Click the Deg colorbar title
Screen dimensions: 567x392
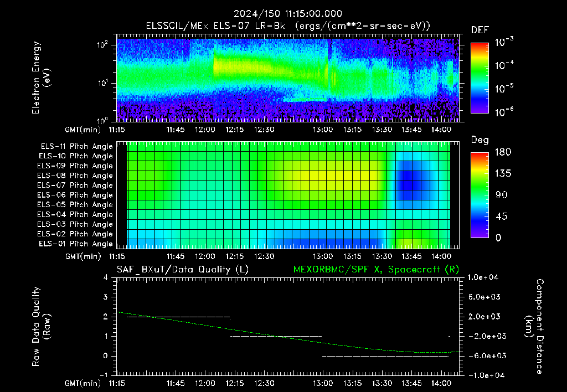click(480, 140)
